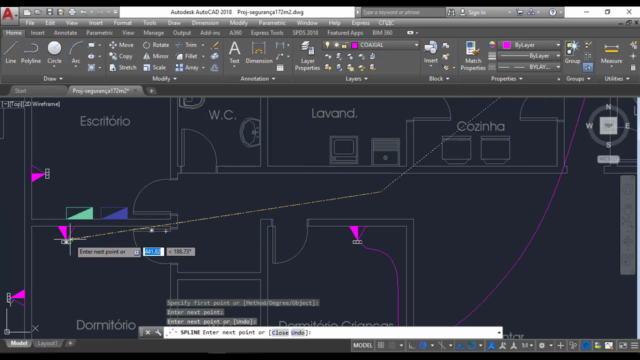Open the ByLayer lineweight dropdown
The image size is (640, 360).
pos(558,56)
